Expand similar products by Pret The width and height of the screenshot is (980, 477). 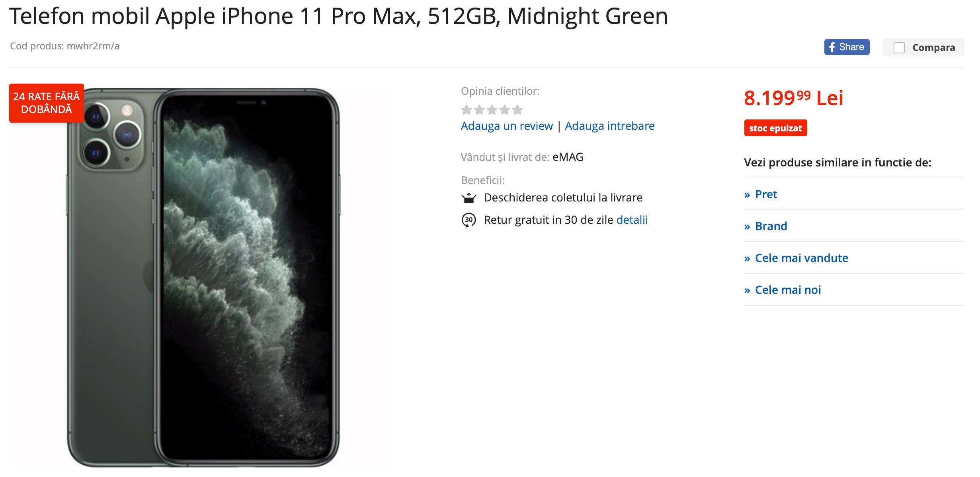pos(761,194)
